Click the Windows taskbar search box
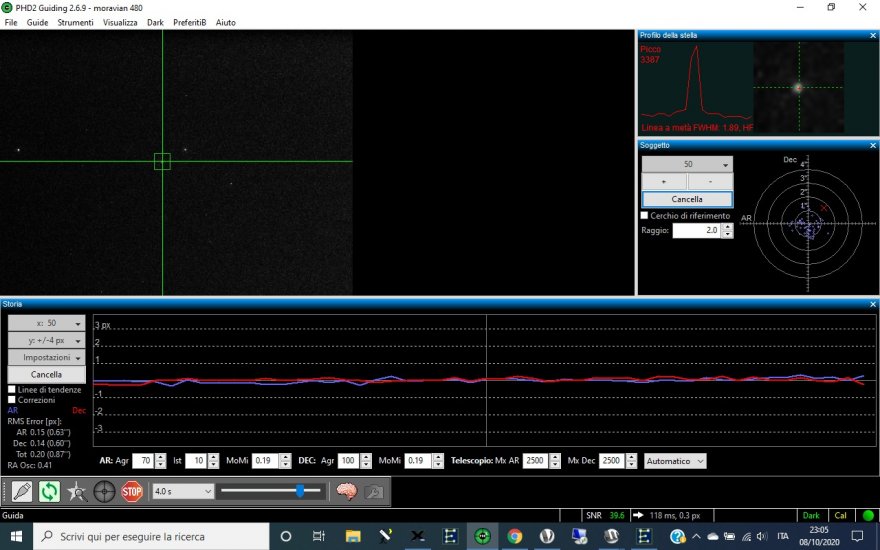 tap(151, 537)
